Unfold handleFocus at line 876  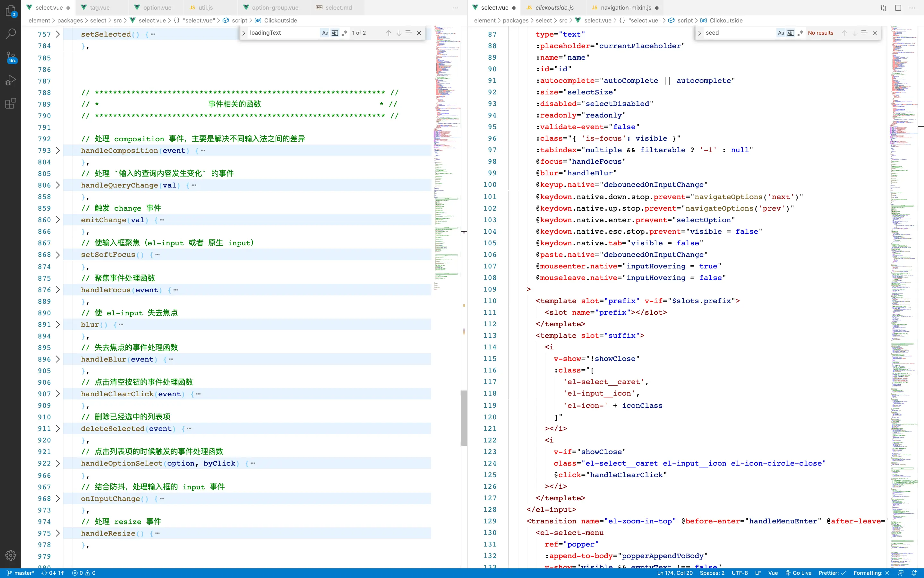pos(58,290)
